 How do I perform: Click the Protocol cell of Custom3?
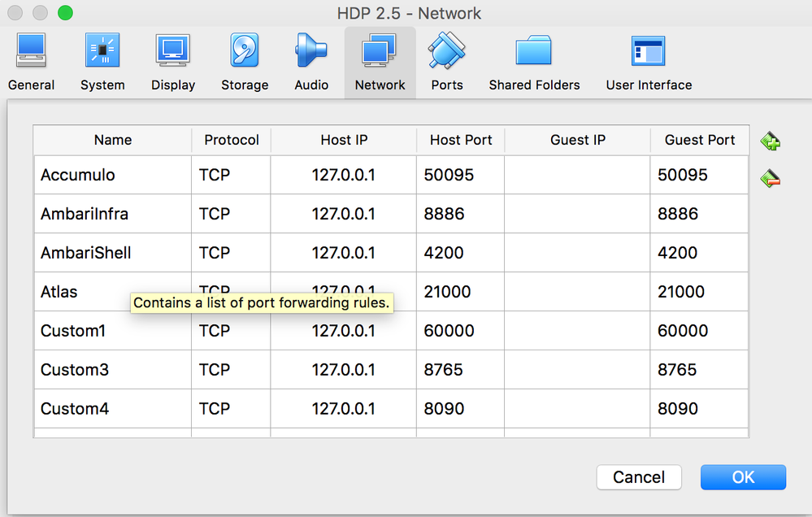tap(231, 370)
